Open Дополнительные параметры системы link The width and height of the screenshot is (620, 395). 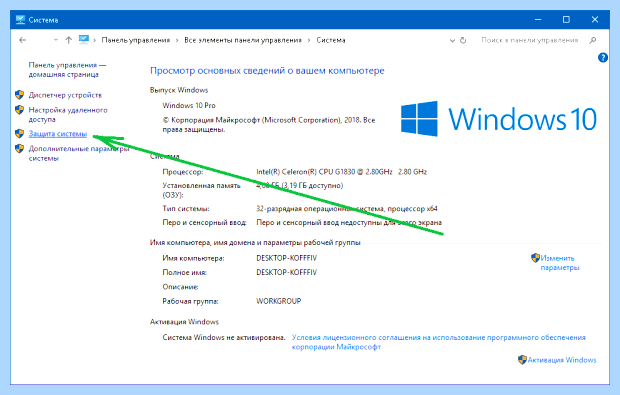tap(79, 153)
